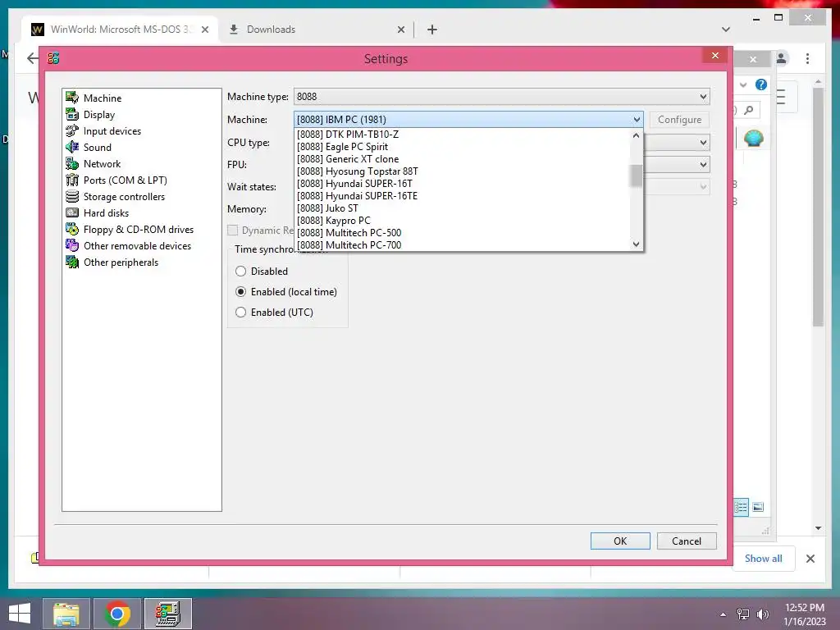Click browser page vertical scrollbar
Image resolution: width=840 pixels, height=630 pixels.
point(818,207)
